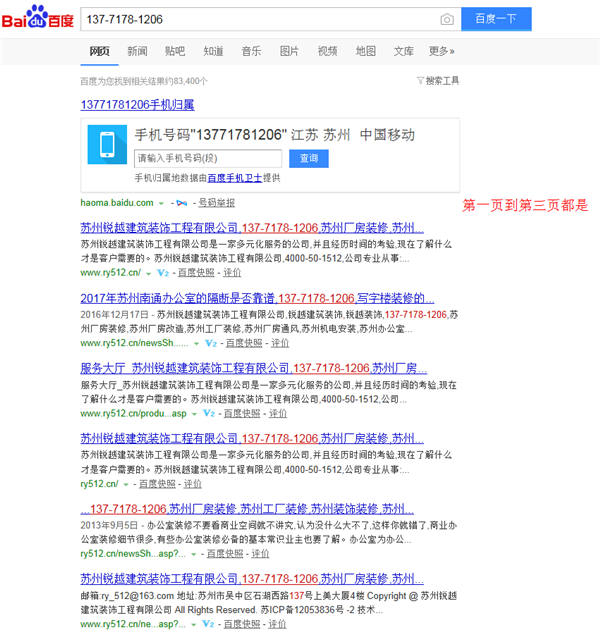Click 评价 for www.ry512.cn/ result
The width and height of the screenshot is (600, 639).
(232, 273)
